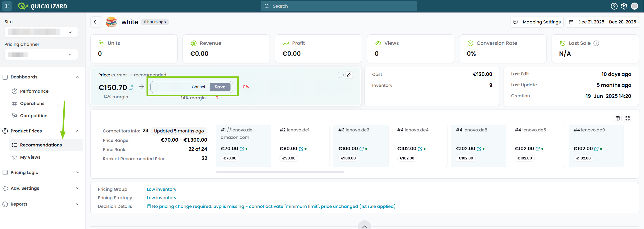Open external link beside €150.70
The width and height of the screenshot is (644, 229).
pyautogui.click(x=131, y=88)
